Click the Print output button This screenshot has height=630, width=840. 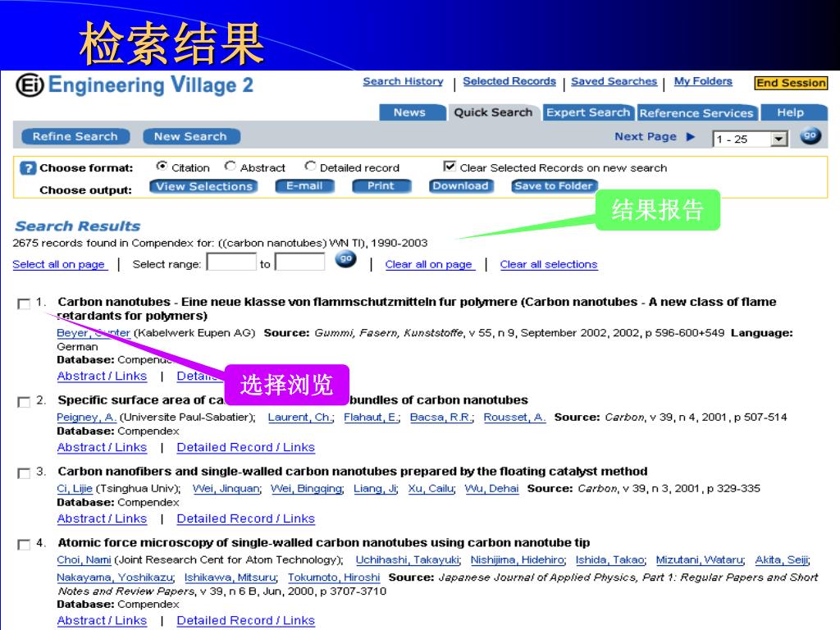[x=381, y=186]
